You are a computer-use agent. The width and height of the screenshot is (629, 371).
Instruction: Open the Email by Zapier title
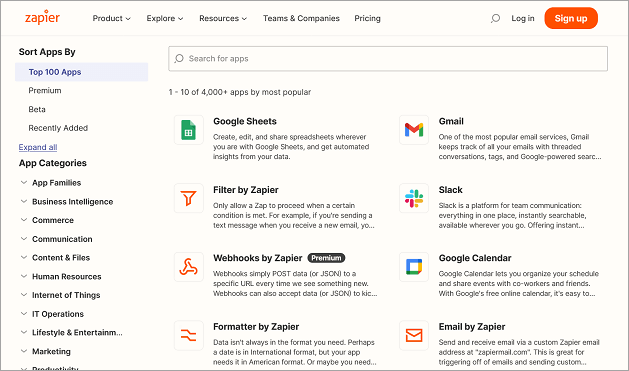[472, 327]
